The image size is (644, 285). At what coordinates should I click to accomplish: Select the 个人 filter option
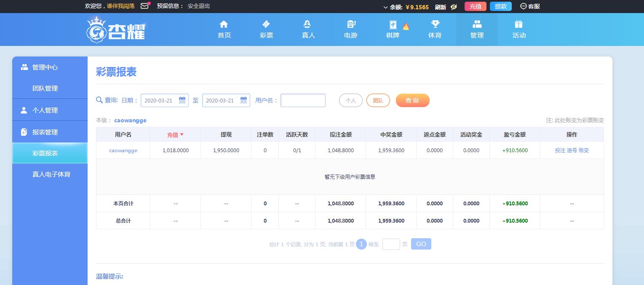(350, 100)
